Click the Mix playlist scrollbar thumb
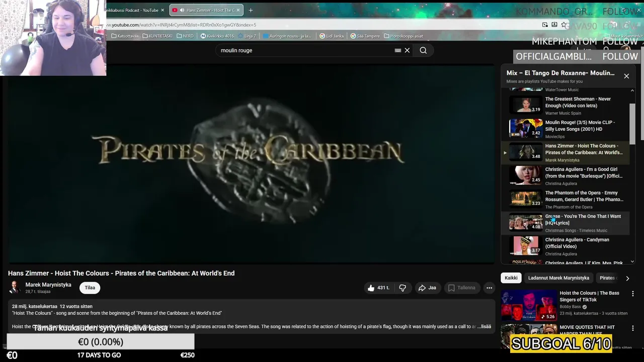Viewport: 644px width, 362px height. 632,123
